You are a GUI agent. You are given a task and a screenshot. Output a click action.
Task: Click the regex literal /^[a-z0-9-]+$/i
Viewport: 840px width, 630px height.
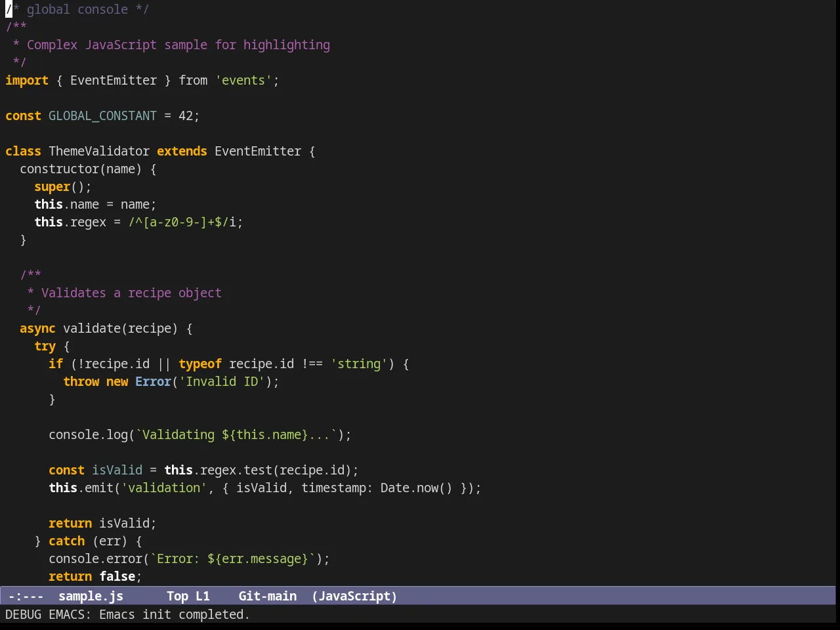point(182,222)
